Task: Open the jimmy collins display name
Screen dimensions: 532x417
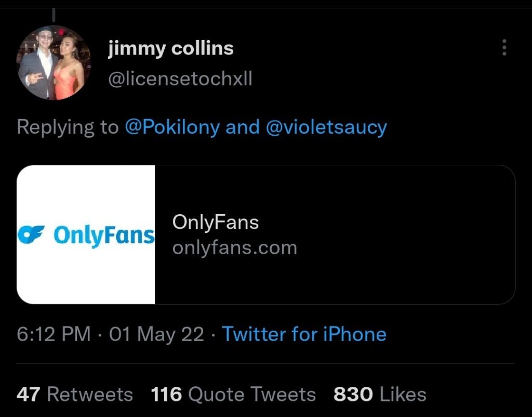Action: pos(170,48)
